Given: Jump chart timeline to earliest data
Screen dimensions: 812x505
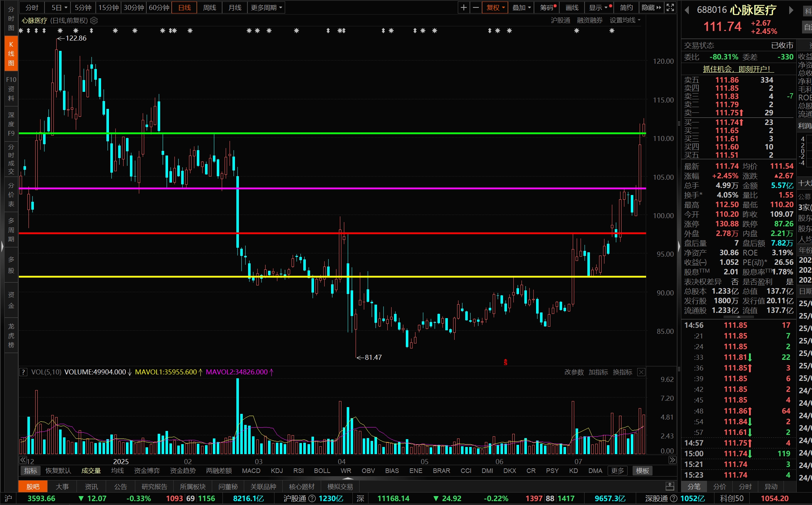Looking at the screenshot, I should coord(22,460).
